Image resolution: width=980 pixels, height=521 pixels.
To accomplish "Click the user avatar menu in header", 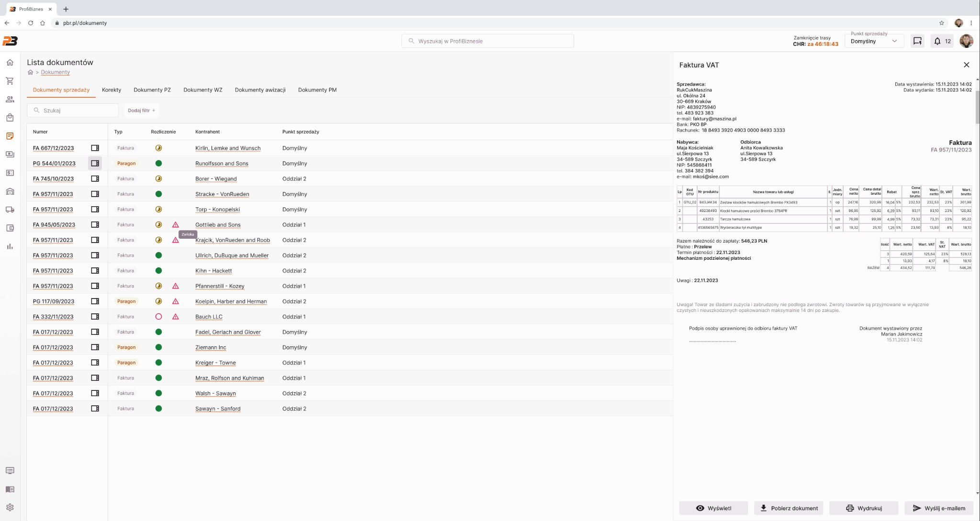I will tap(966, 41).
